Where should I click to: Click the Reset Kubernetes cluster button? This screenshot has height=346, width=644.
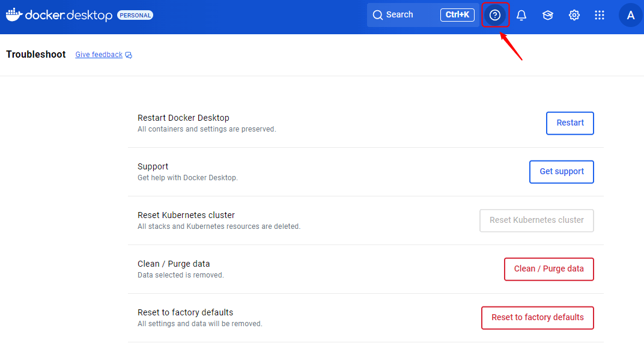536,220
